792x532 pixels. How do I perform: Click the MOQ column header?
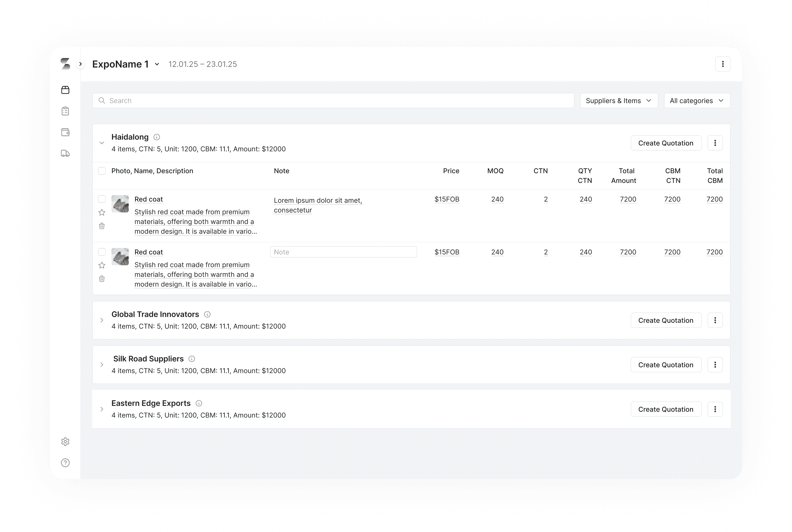point(495,171)
